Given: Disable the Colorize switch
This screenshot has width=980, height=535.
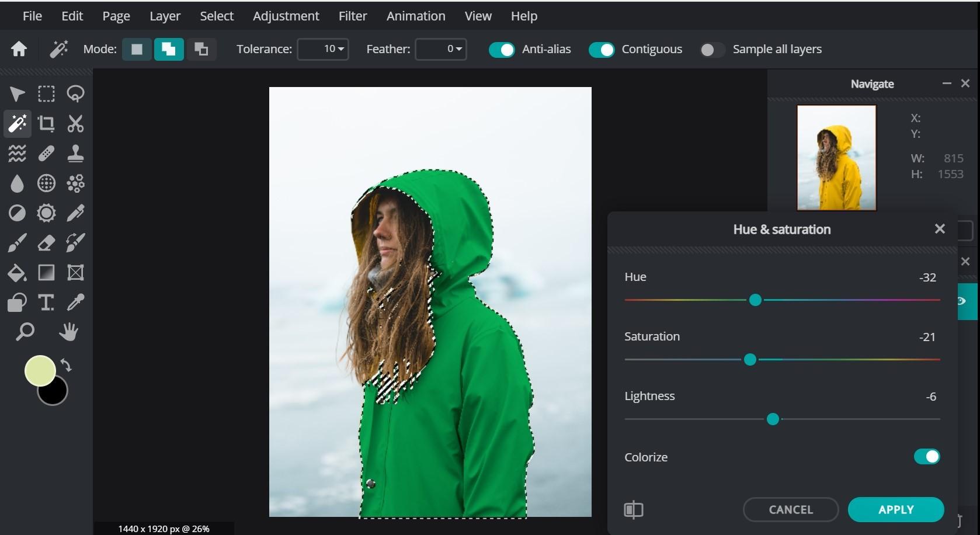Looking at the screenshot, I should pyautogui.click(x=927, y=457).
